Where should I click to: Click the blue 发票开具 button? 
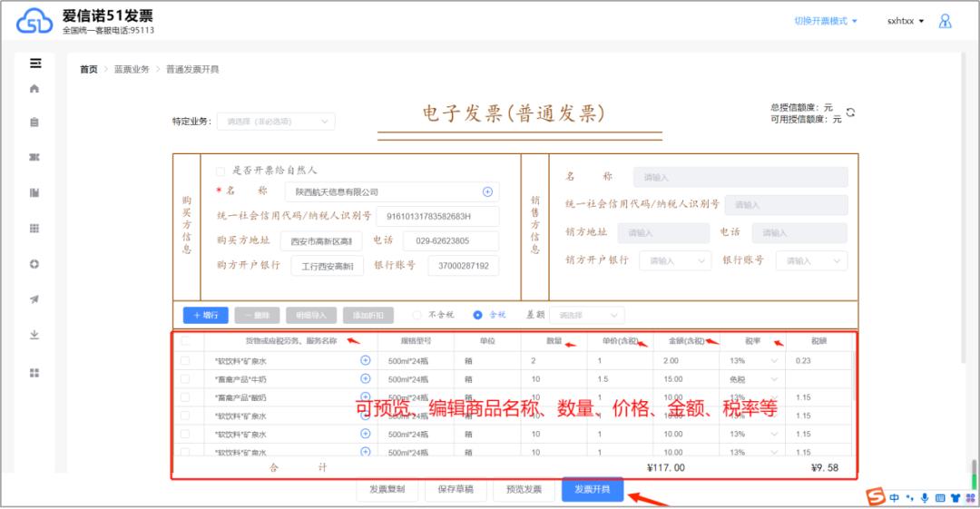pos(593,489)
